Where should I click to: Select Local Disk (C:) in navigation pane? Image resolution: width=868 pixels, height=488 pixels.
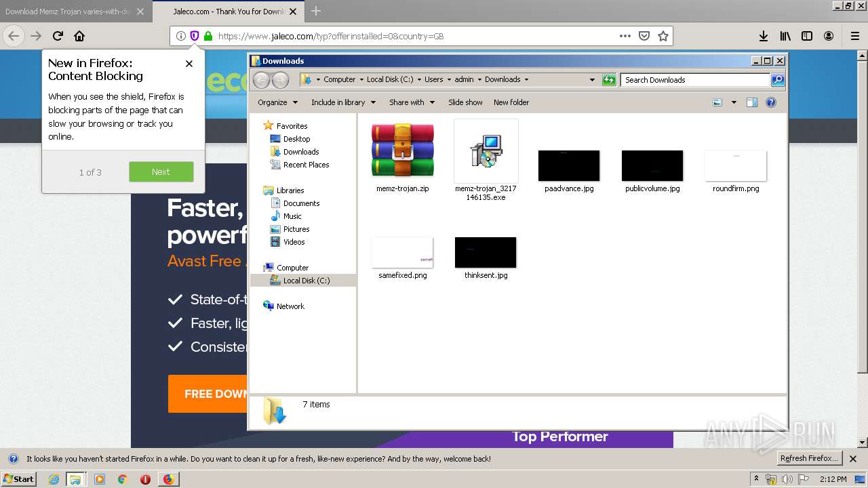coord(303,281)
